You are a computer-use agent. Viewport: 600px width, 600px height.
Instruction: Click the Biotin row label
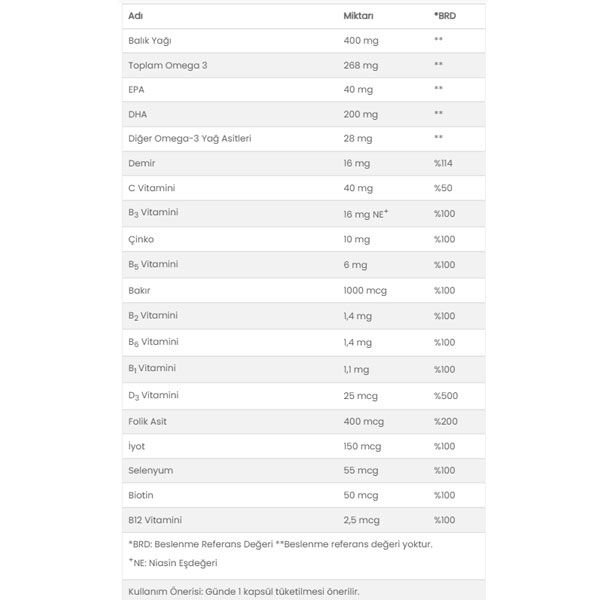(142, 495)
